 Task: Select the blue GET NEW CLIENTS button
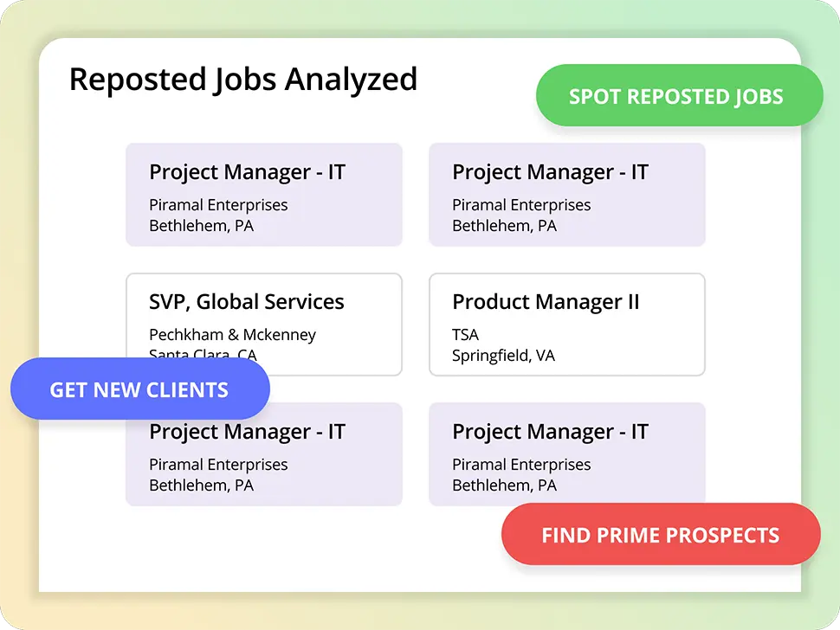click(x=139, y=389)
